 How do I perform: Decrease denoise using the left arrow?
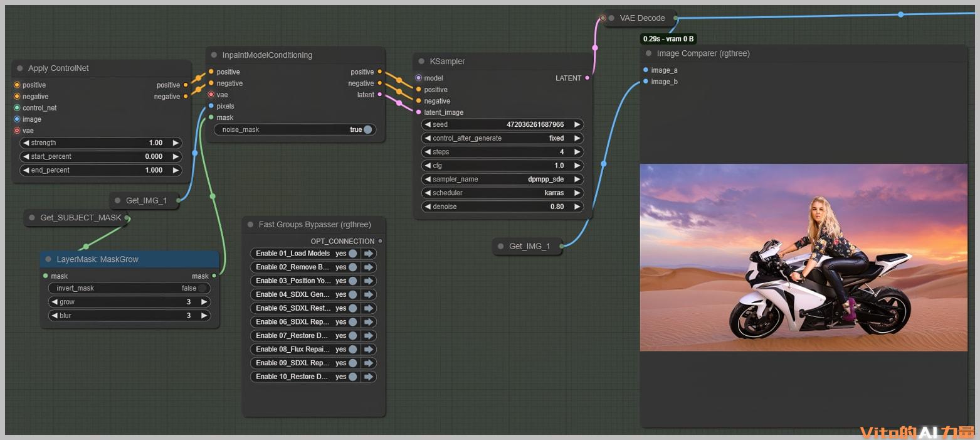click(428, 207)
